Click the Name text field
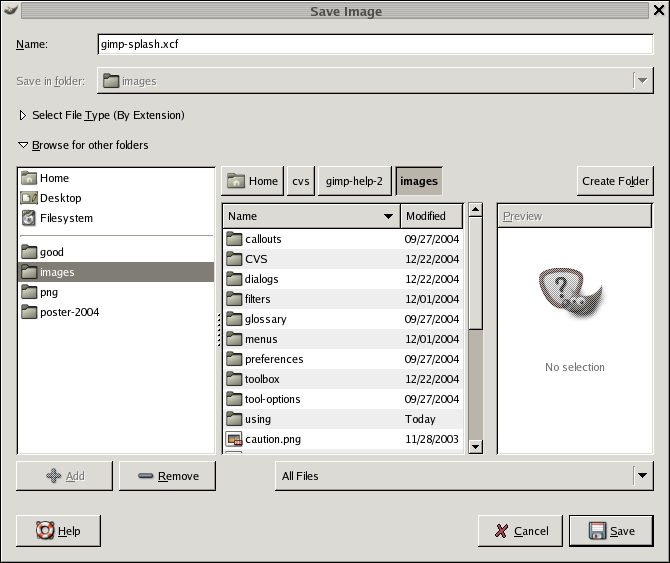This screenshot has width=670, height=563. click(x=374, y=45)
